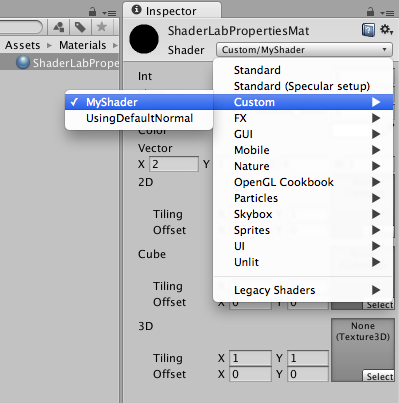The height and width of the screenshot is (403, 399).
Task: Click the ShaderLabPropertiesMat title
Action: click(x=238, y=31)
